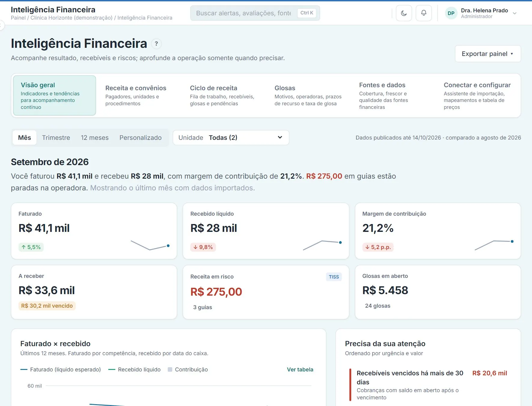Click the DP user avatar
532x406 pixels.
point(451,13)
